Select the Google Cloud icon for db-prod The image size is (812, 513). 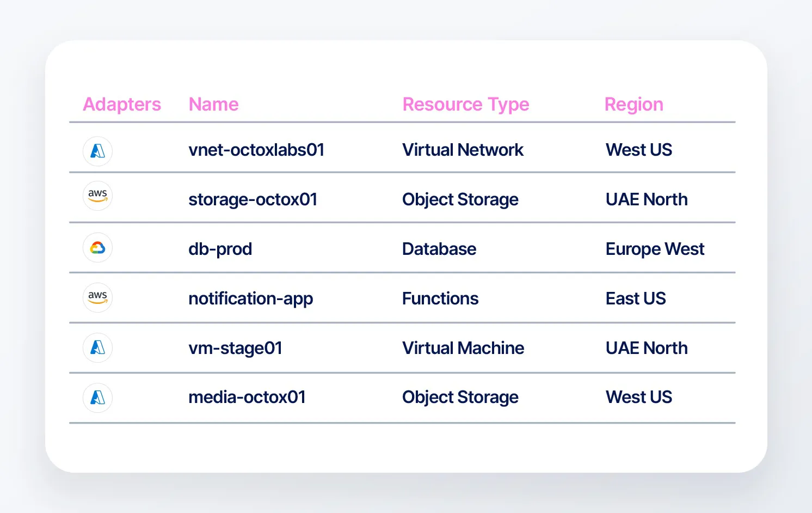pyautogui.click(x=97, y=248)
